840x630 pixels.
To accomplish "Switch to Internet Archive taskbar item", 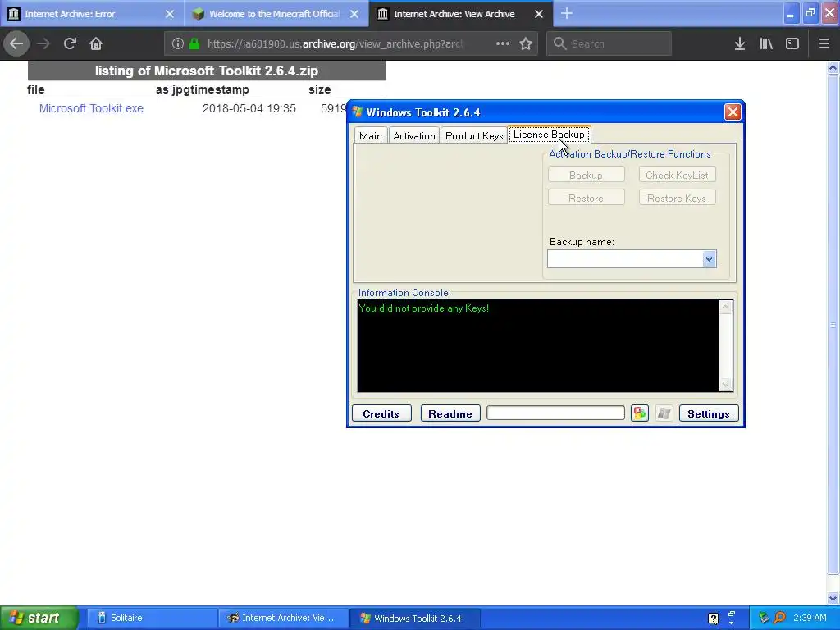I will (283, 618).
